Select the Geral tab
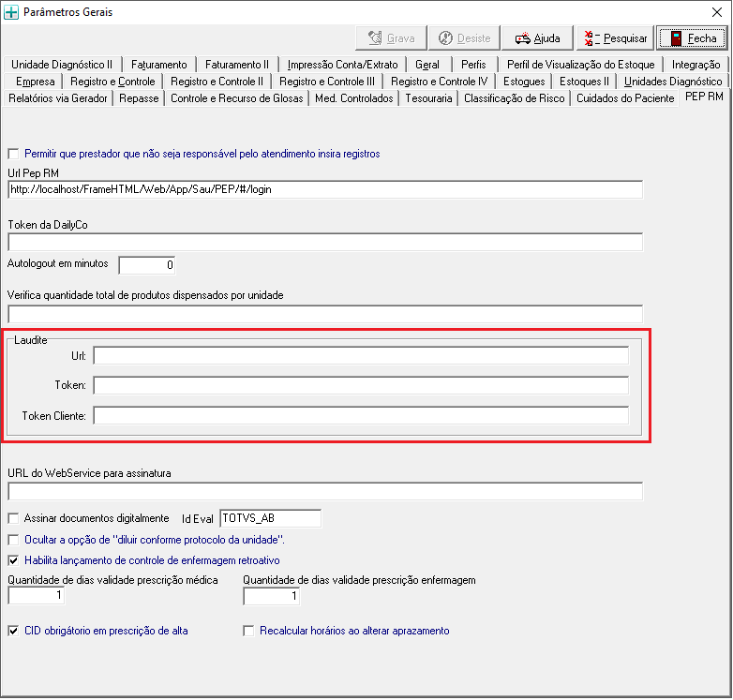This screenshot has height=700, width=733. (427, 65)
